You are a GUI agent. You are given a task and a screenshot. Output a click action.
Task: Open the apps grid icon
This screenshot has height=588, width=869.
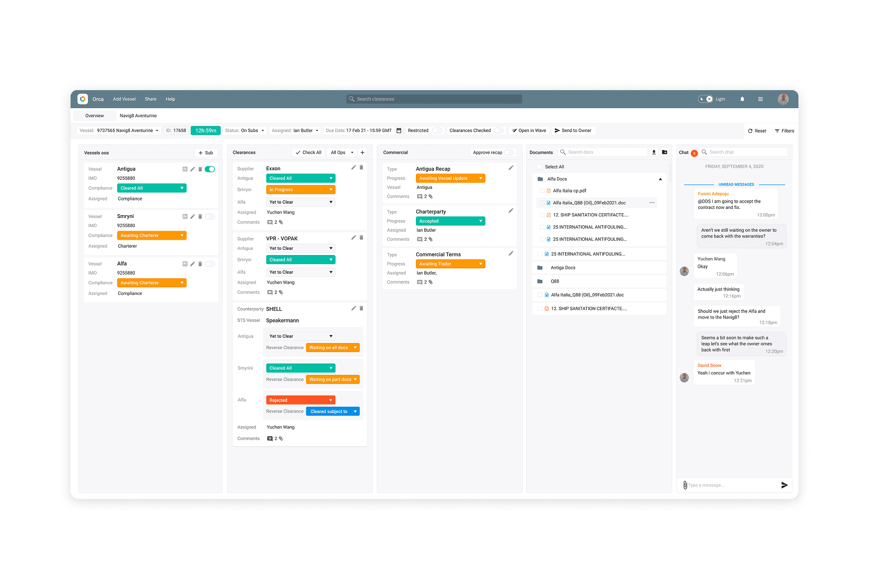760,99
